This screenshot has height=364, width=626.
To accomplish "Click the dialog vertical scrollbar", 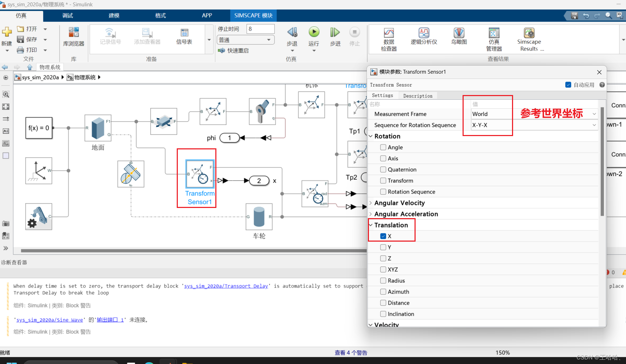I will (x=602, y=161).
